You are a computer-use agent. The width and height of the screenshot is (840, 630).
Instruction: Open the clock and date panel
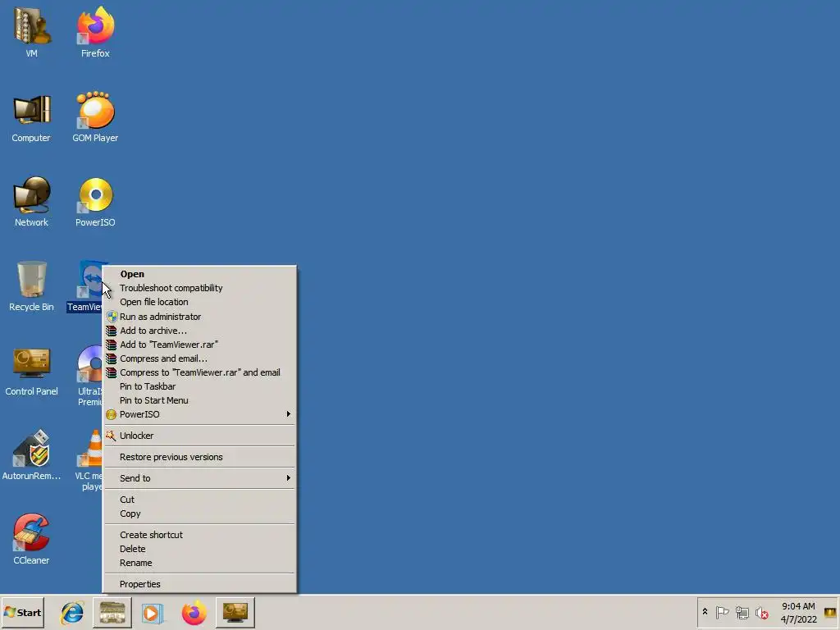tap(798, 612)
